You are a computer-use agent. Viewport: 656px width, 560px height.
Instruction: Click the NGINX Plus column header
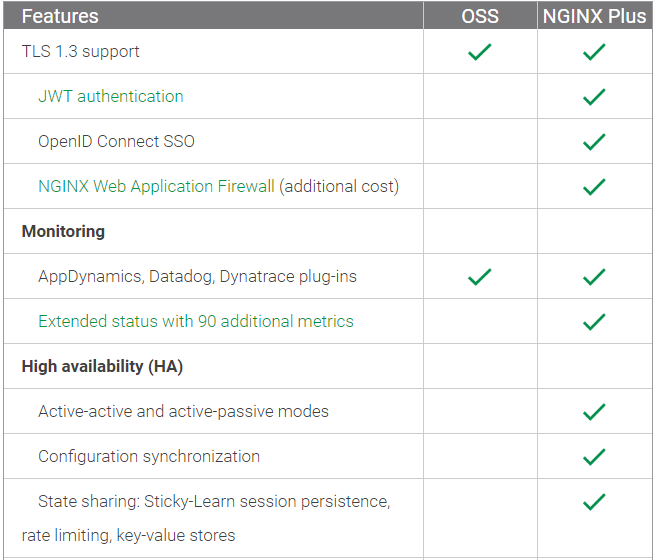click(594, 16)
